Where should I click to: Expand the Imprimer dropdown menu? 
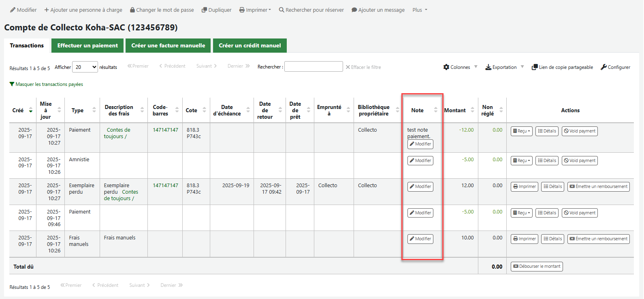[x=255, y=10]
